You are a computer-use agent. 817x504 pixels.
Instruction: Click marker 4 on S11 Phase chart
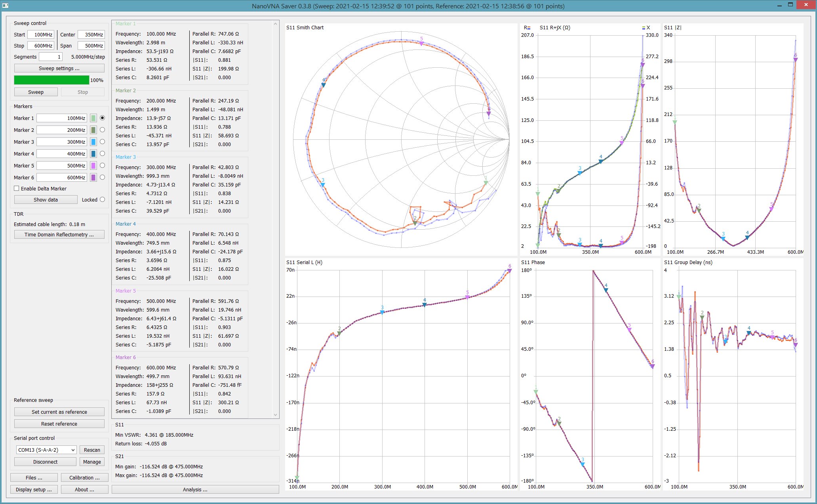point(606,290)
